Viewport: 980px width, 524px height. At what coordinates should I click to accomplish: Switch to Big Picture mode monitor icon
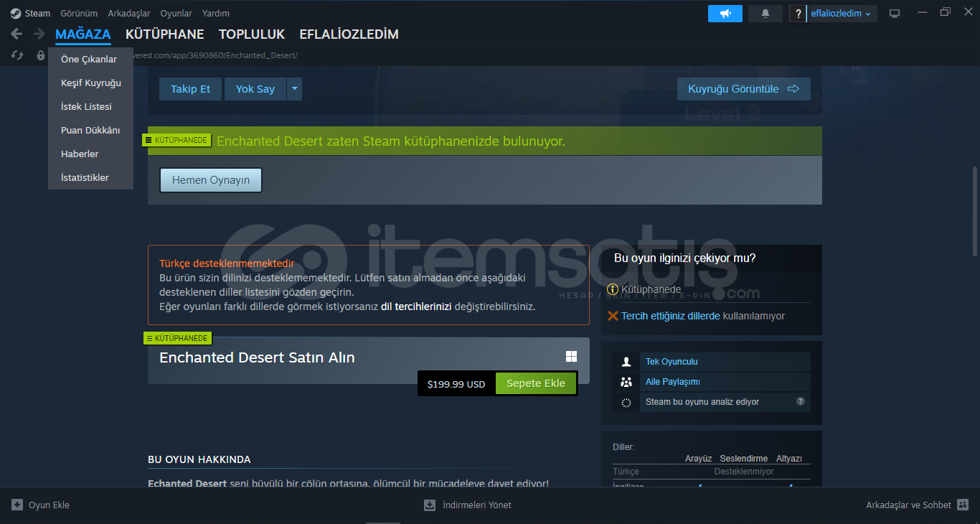(x=895, y=14)
